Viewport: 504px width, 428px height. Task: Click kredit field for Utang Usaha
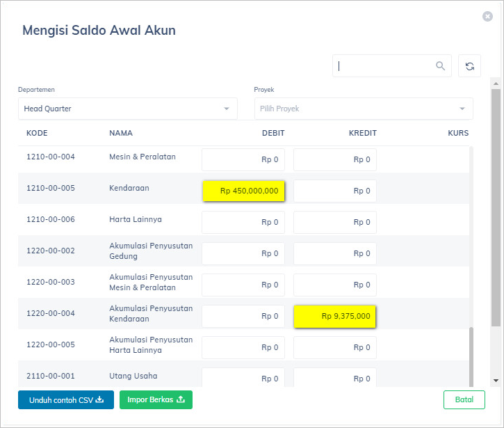(335, 378)
